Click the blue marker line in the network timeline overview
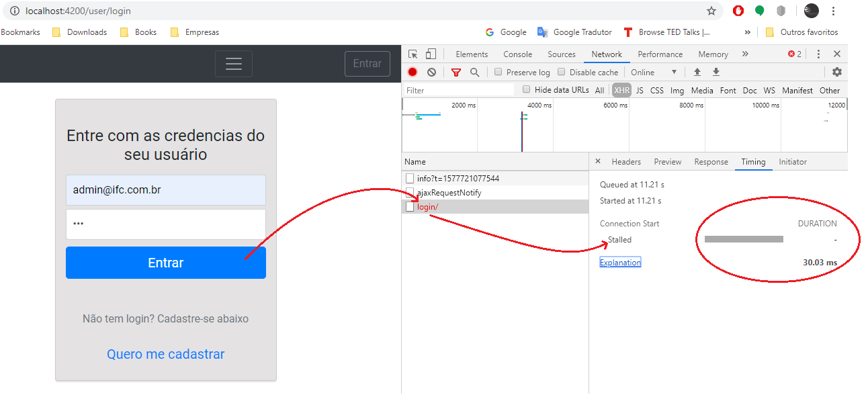 [521, 132]
